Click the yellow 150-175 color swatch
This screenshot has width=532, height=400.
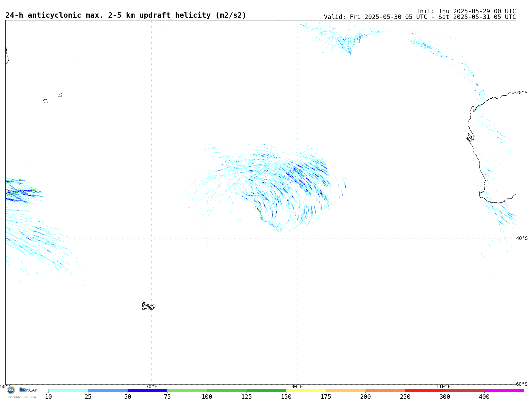(x=306, y=390)
